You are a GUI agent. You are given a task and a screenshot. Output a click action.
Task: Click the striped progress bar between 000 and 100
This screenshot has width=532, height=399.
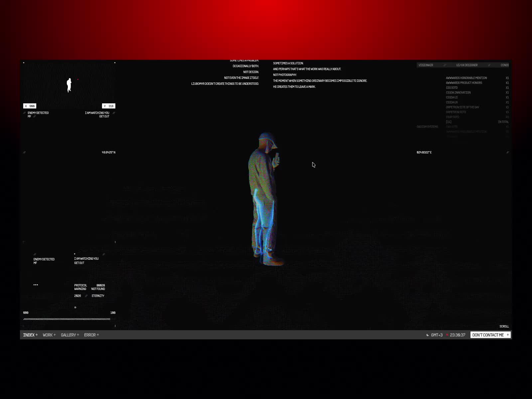click(66, 319)
